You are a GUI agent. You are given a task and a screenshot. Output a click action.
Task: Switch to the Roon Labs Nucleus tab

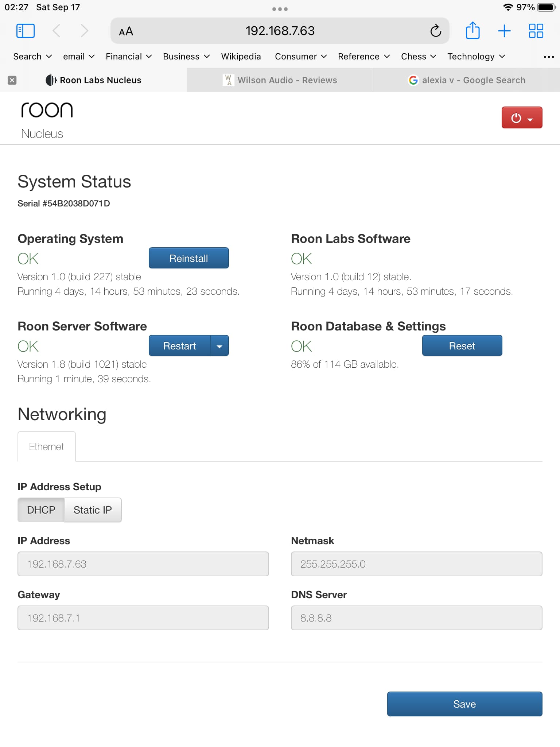(93, 80)
